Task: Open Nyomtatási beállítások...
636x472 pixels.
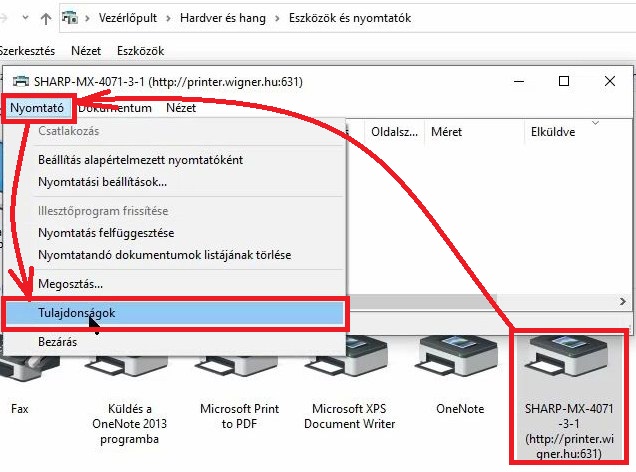Action: pyautogui.click(x=103, y=182)
